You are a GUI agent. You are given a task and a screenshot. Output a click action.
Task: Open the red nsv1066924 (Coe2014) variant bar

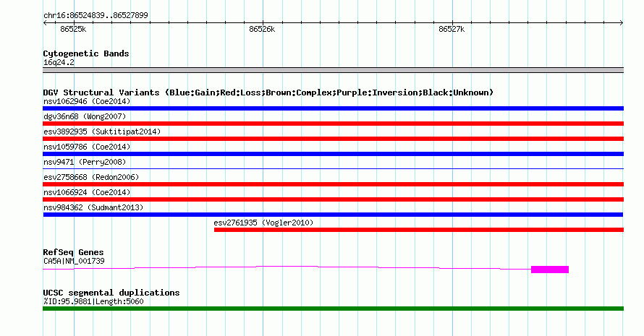[x=333, y=199]
